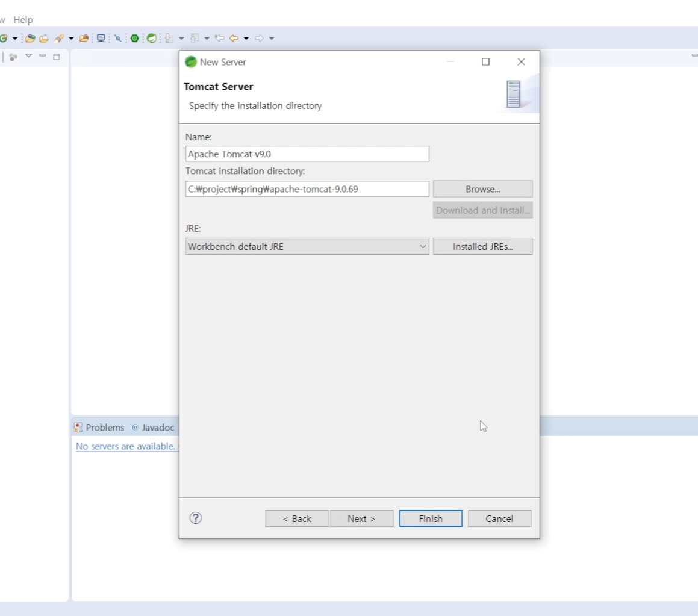Image resolution: width=698 pixels, height=616 pixels.
Task: Click the Previous Annotation toolbar icon
Action: tap(194, 39)
